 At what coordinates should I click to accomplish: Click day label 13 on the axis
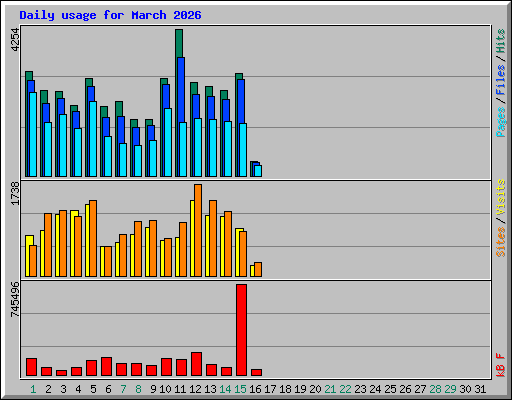(210, 389)
